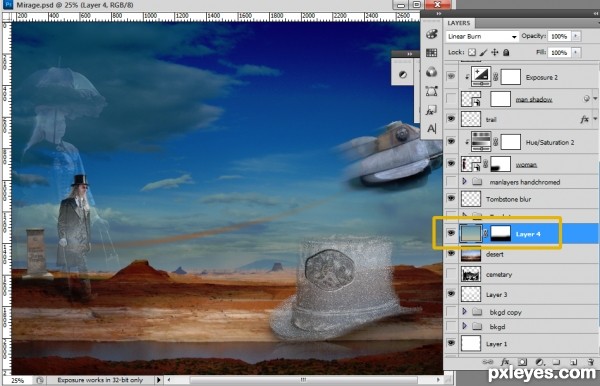
Task: Click mask link chain on Layer 4
Action: [486, 234]
